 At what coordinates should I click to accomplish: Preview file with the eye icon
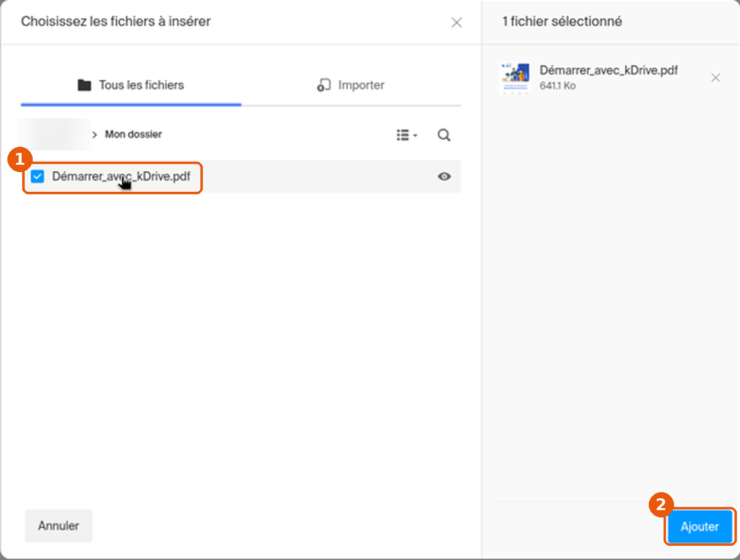click(x=444, y=177)
